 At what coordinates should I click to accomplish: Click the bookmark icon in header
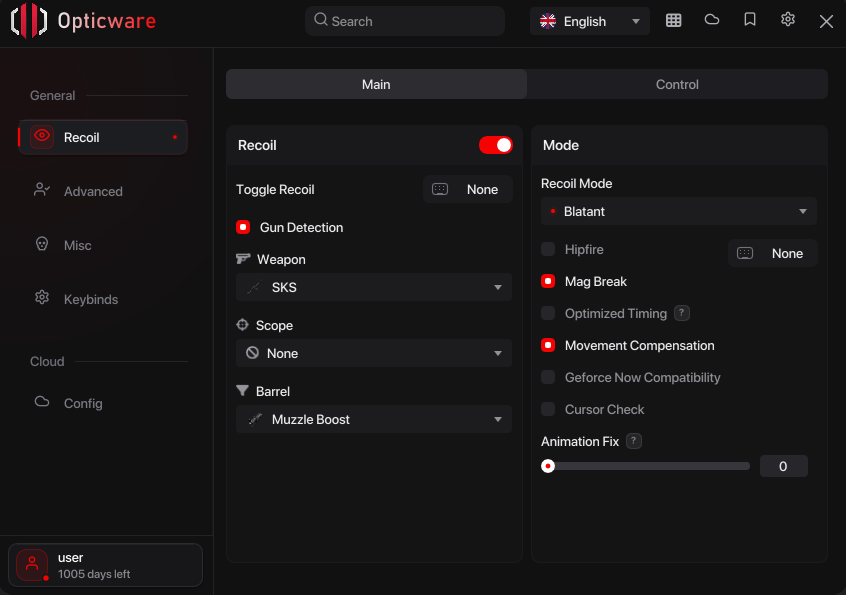(x=749, y=20)
